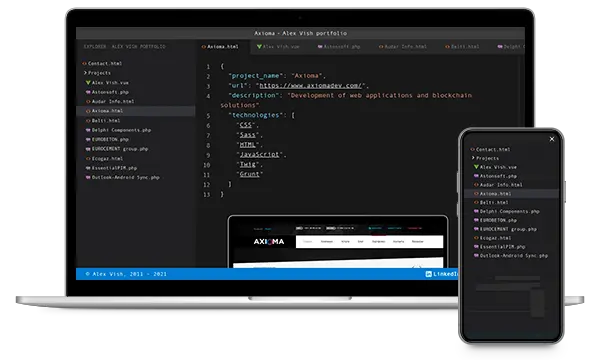
Task: Click the HTML icon beside Ecogaz.html in laptop explorer
Action: (x=88, y=158)
